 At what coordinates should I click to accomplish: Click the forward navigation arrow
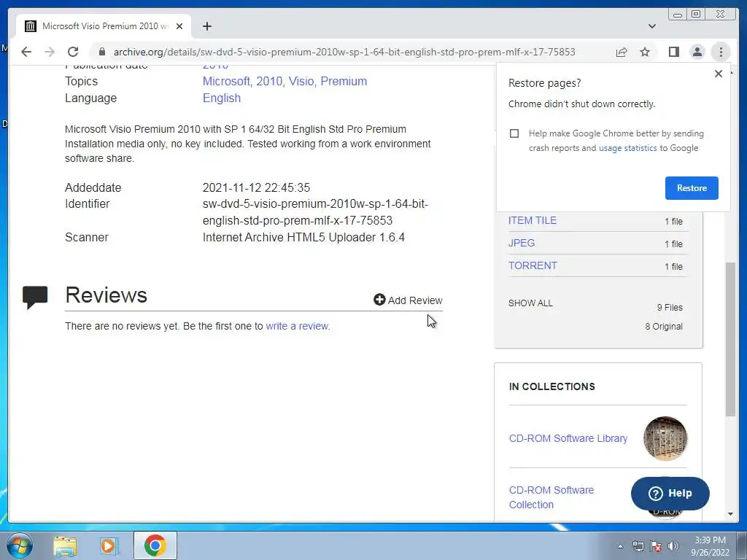[50, 52]
